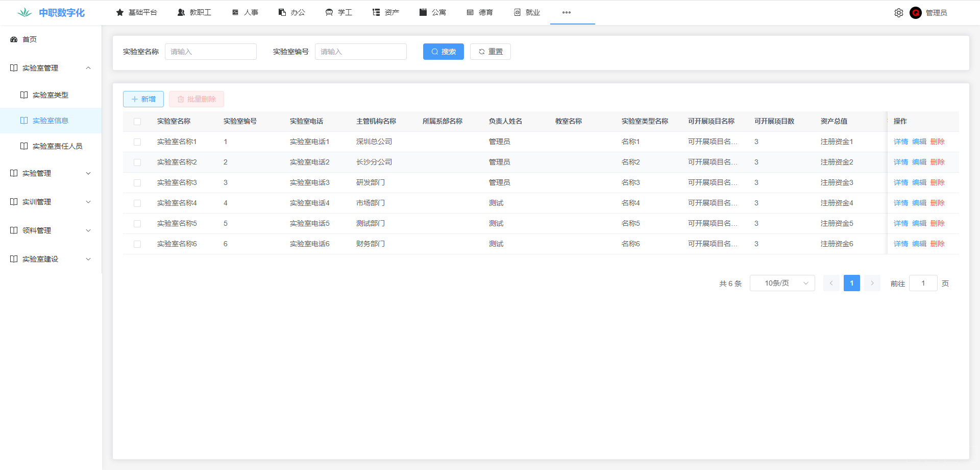Click the administrator avatar icon

click(915, 13)
